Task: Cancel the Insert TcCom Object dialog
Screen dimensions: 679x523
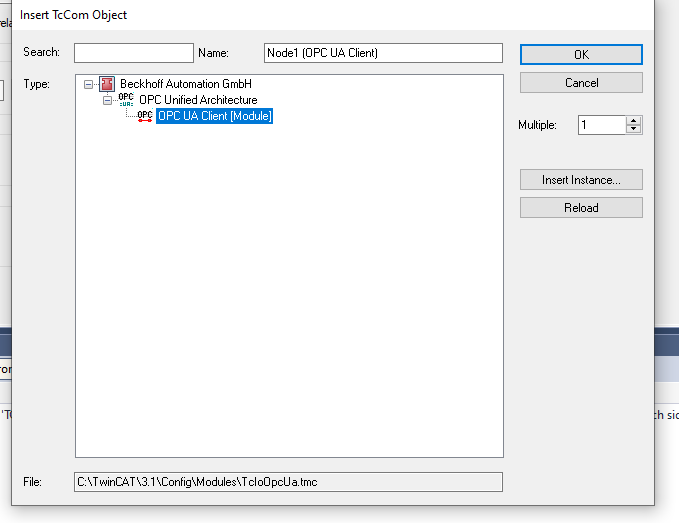Action: pos(581,83)
